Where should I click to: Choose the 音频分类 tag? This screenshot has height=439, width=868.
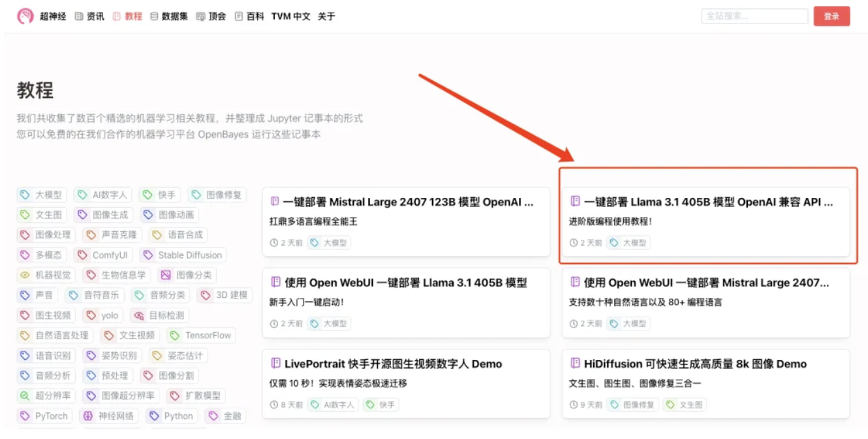[161, 295]
